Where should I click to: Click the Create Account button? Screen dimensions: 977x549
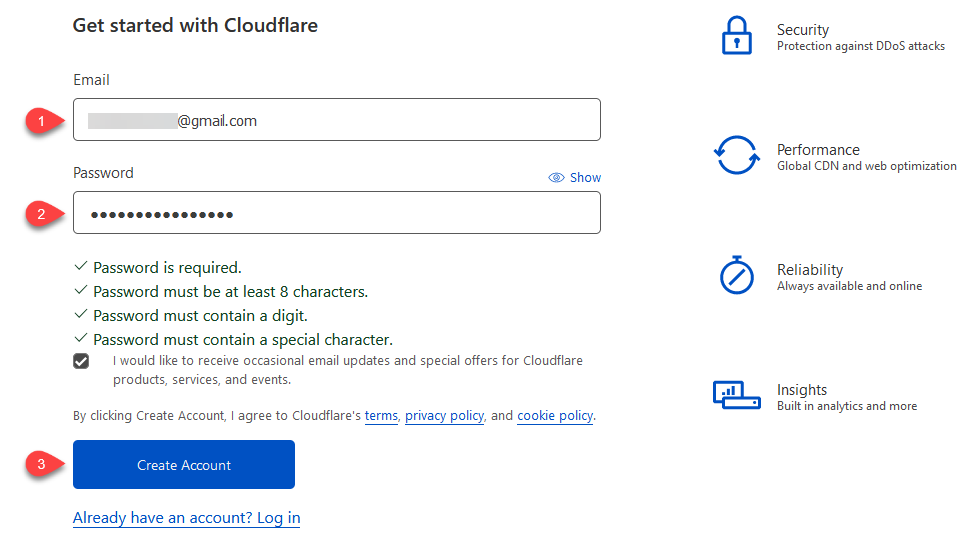click(184, 465)
